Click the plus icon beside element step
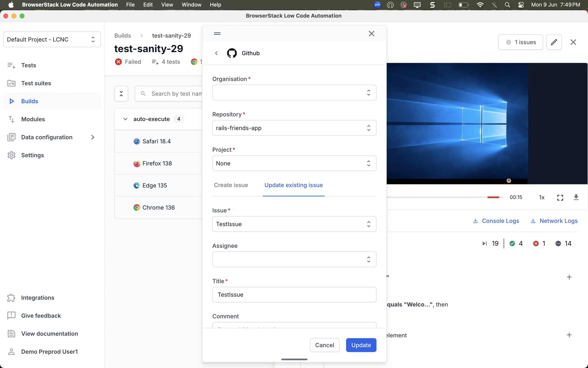Screen dimensions: 588x368 569,335
